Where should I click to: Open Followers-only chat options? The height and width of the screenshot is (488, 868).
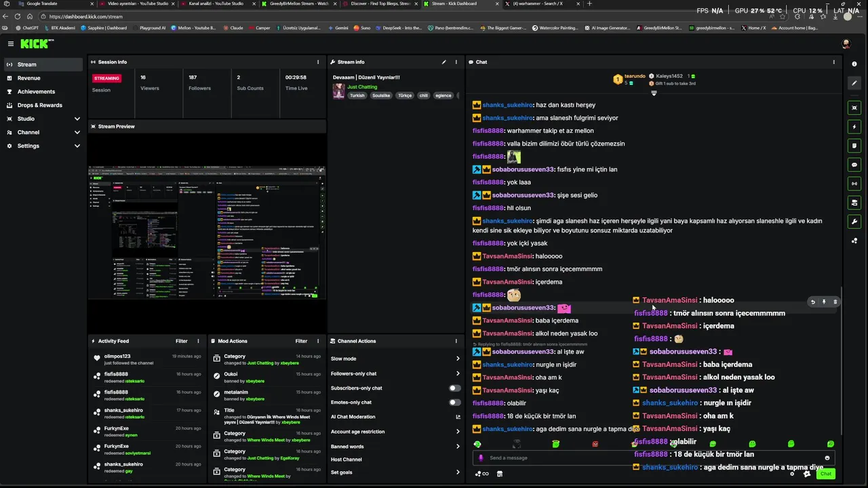[395, 373]
